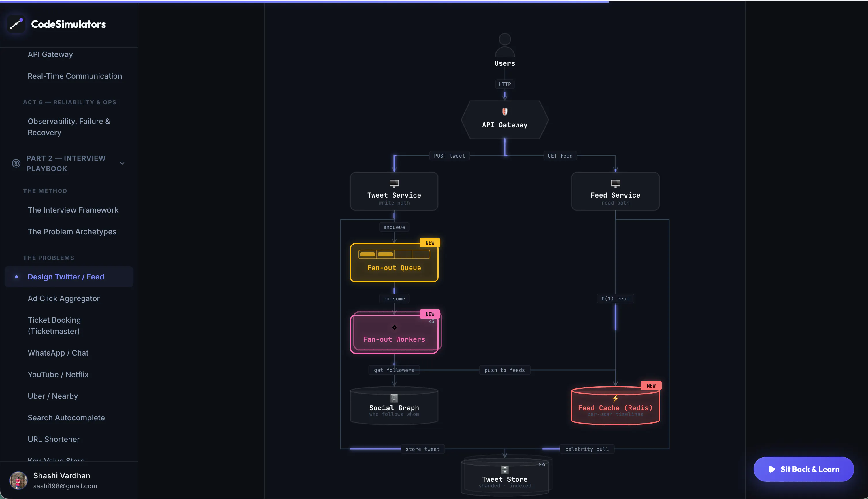The image size is (868, 499).
Task: Click the CodeSimulators logo icon
Action: pos(16,24)
